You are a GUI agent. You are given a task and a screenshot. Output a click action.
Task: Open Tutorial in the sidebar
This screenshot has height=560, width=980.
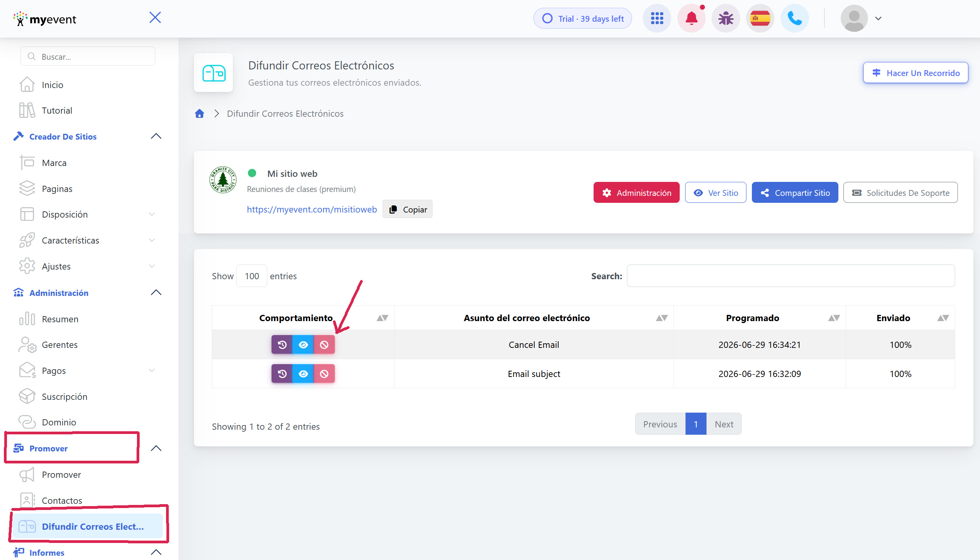point(57,111)
